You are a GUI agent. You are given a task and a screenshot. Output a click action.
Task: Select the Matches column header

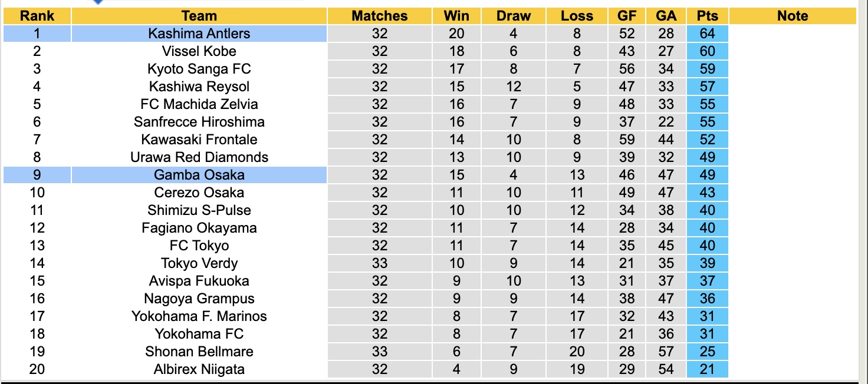point(380,16)
